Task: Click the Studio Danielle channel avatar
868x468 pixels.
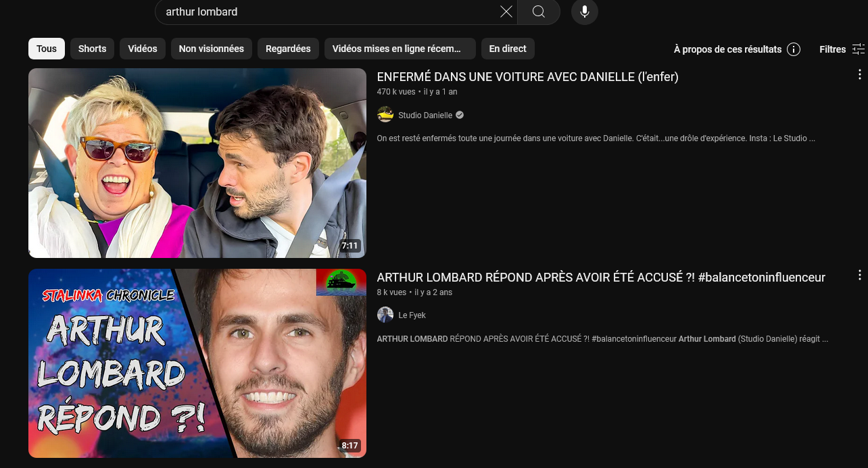Action: coord(385,115)
